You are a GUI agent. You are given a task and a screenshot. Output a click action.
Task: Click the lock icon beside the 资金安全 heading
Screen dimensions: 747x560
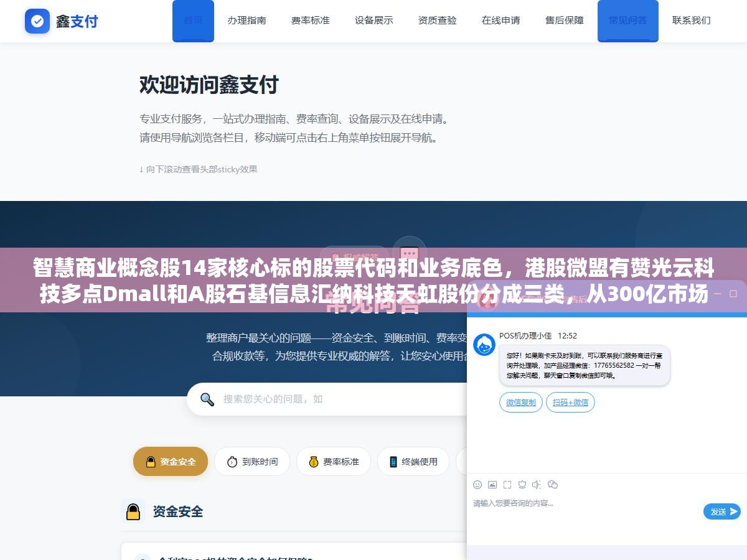coord(133,511)
